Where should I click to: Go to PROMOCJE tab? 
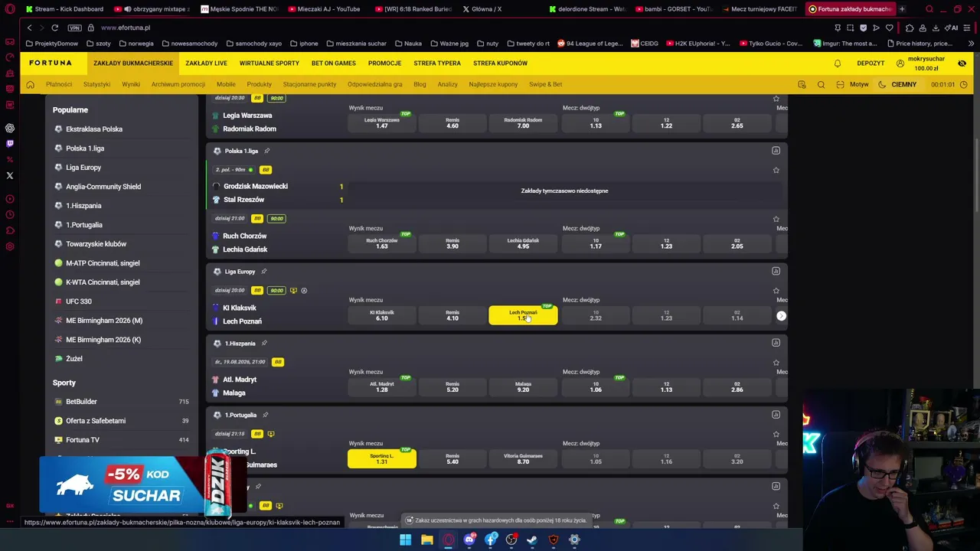pos(384,63)
